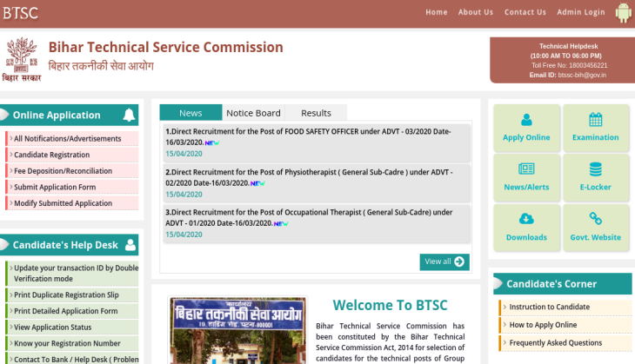
Task: Switch to the Notice Board tab
Action: [253, 113]
